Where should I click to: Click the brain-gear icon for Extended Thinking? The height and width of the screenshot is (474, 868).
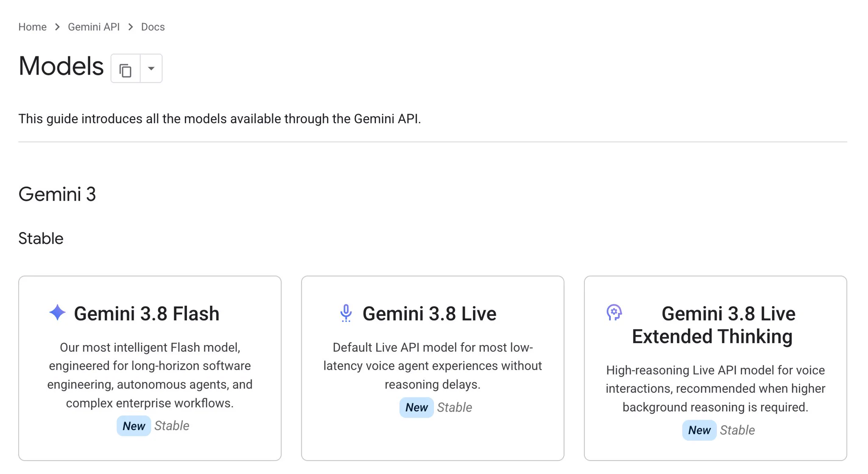pyautogui.click(x=614, y=313)
